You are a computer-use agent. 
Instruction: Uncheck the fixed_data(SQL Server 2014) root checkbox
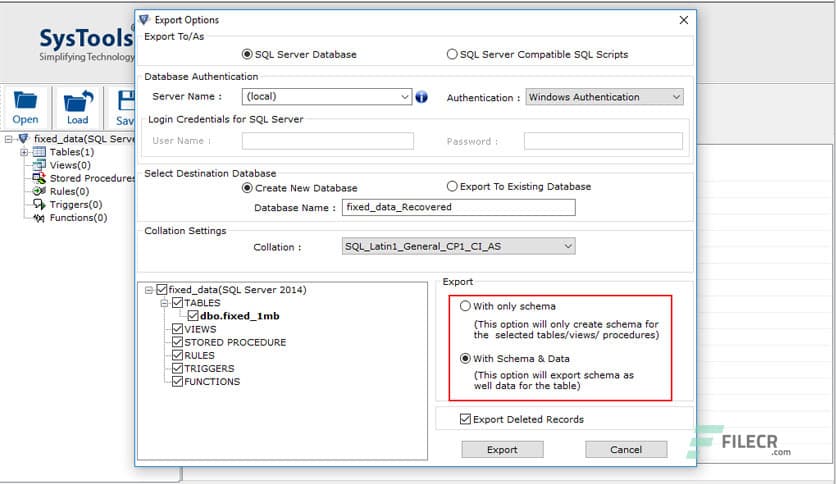coord(162,290)
